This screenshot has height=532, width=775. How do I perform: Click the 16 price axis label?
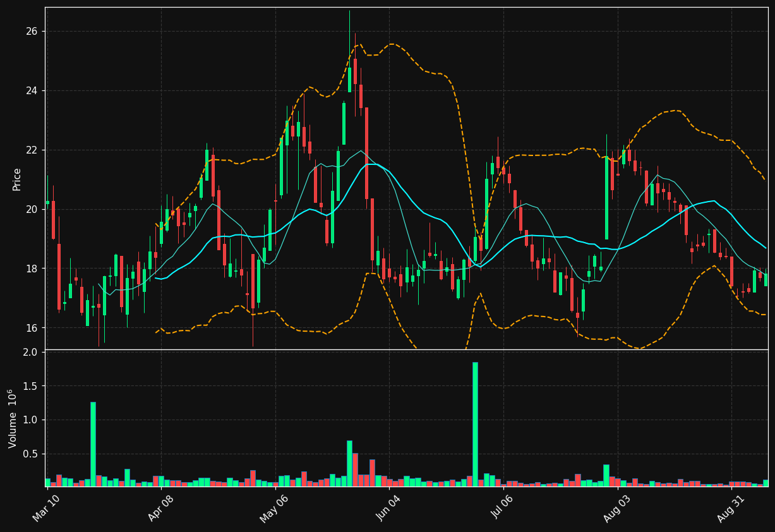[x=32, y=328]
